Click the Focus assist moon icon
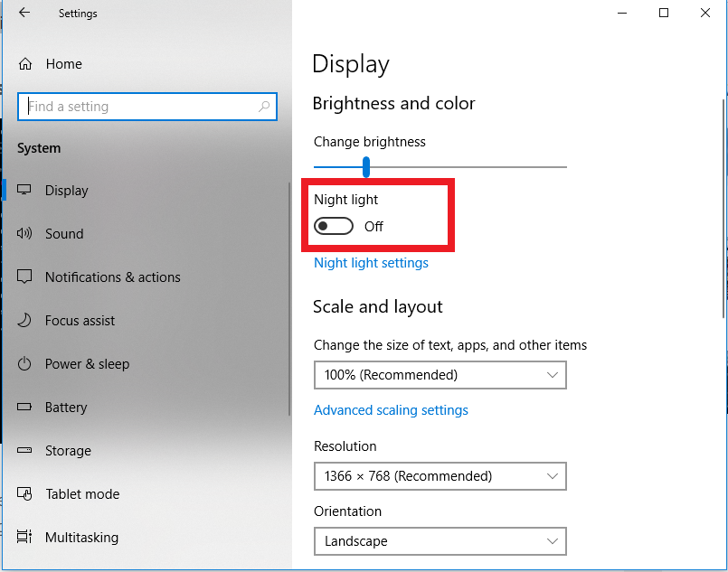728x572 pixels. coord(24,320)
